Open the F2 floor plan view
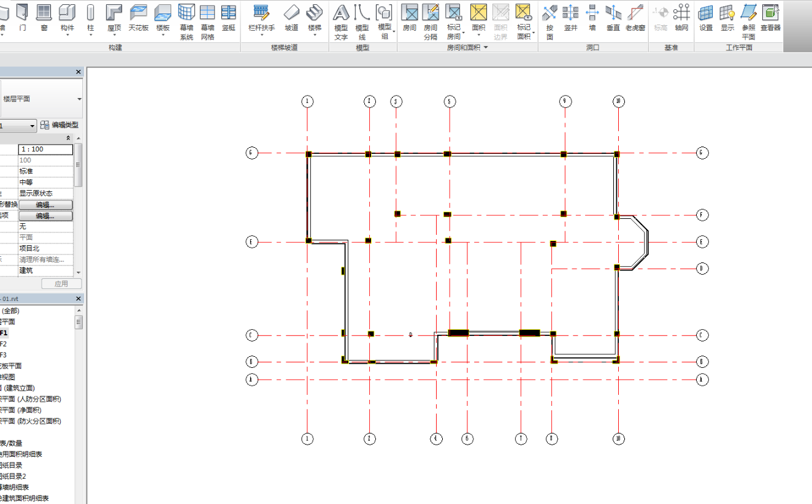This screenshot has height=504, width=812. [x=4, y=344]
